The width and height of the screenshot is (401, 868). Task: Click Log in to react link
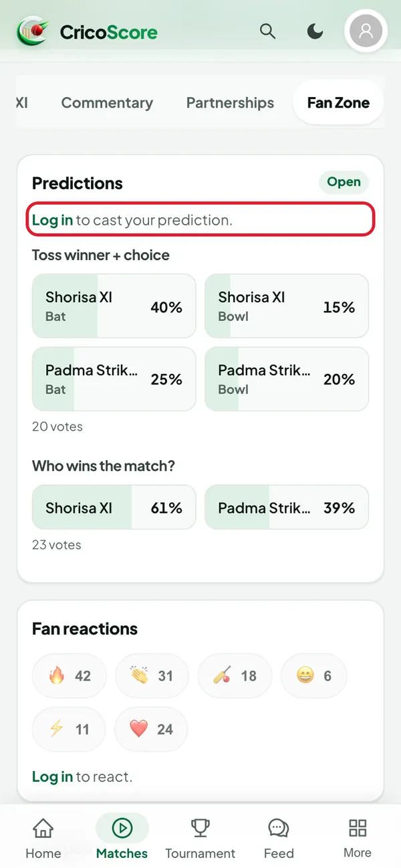coord(52,776)
